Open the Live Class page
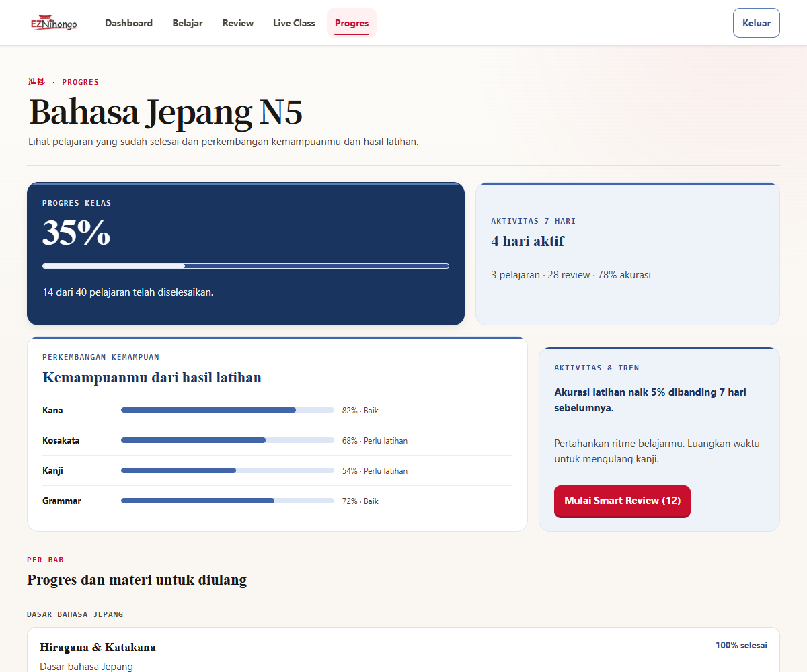 [x=294, y=23]
